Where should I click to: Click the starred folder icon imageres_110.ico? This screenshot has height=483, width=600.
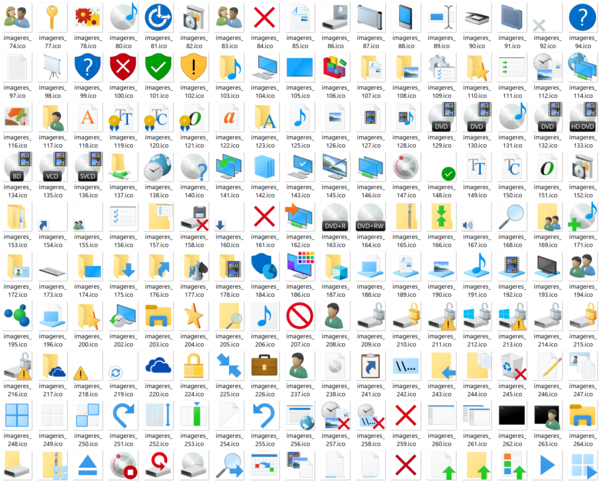pos(477,67)
